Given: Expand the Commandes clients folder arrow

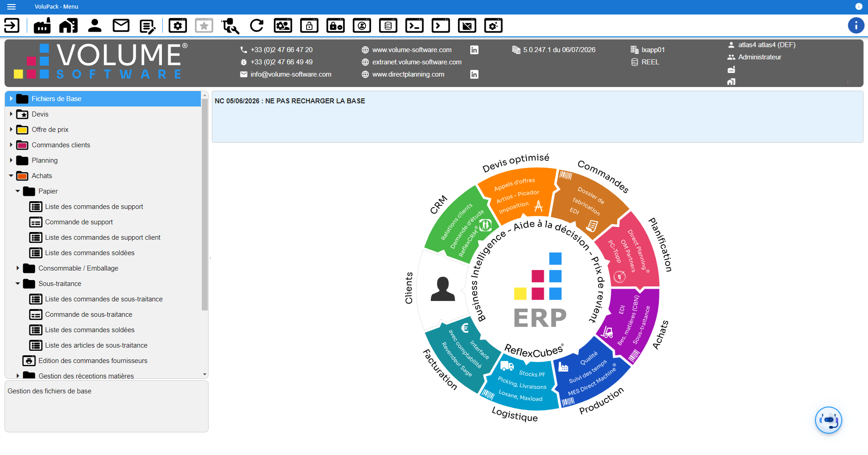Looking at the screenshot, I should [11, 145].
